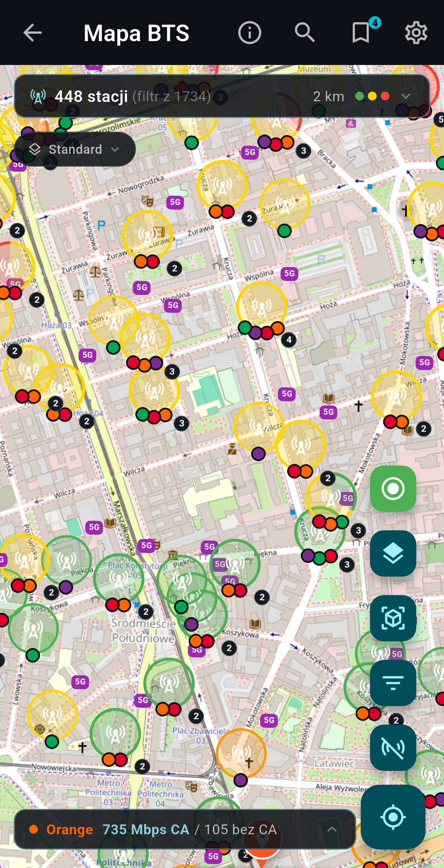
Task: Select the orange station marker near Plac Zbawiciela
Action: 241,753
